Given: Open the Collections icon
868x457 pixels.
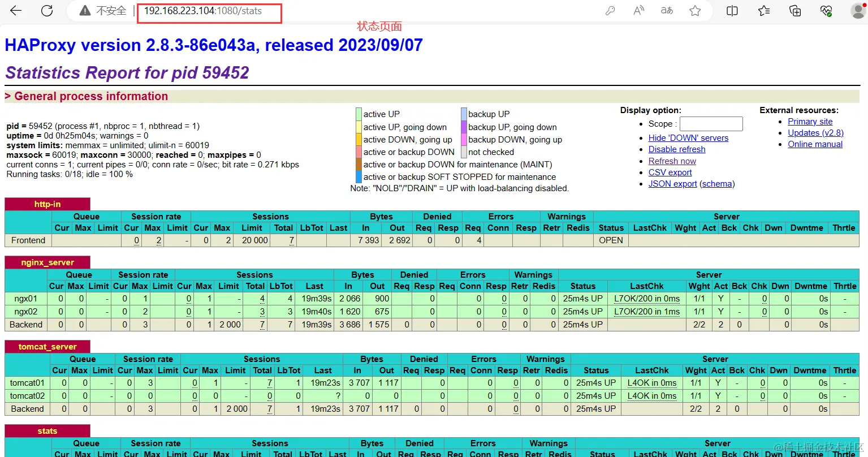Looking at the screenshot, I should [795, 11].
